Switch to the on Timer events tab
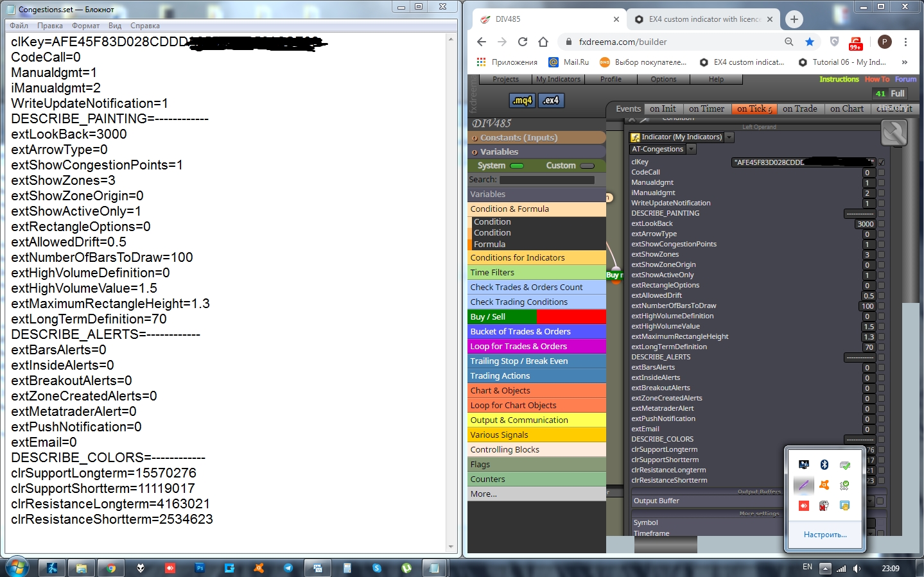The width and height of the screenshot is (924, 577). click(x=706, y=109)
